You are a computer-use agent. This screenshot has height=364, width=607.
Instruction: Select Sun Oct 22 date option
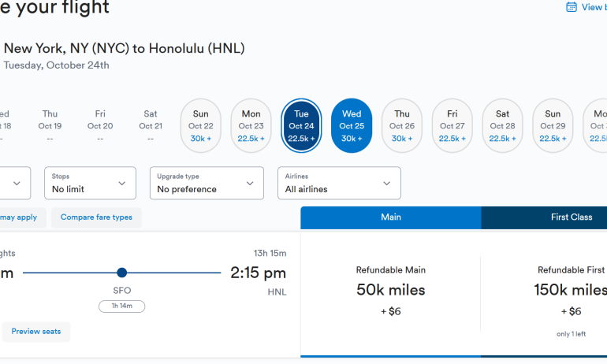[x=201, y=125]
